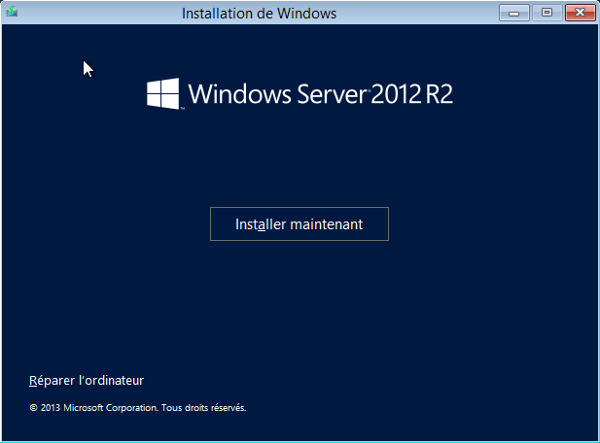Open the Réparer l'ordinateur link

point(86,381)
